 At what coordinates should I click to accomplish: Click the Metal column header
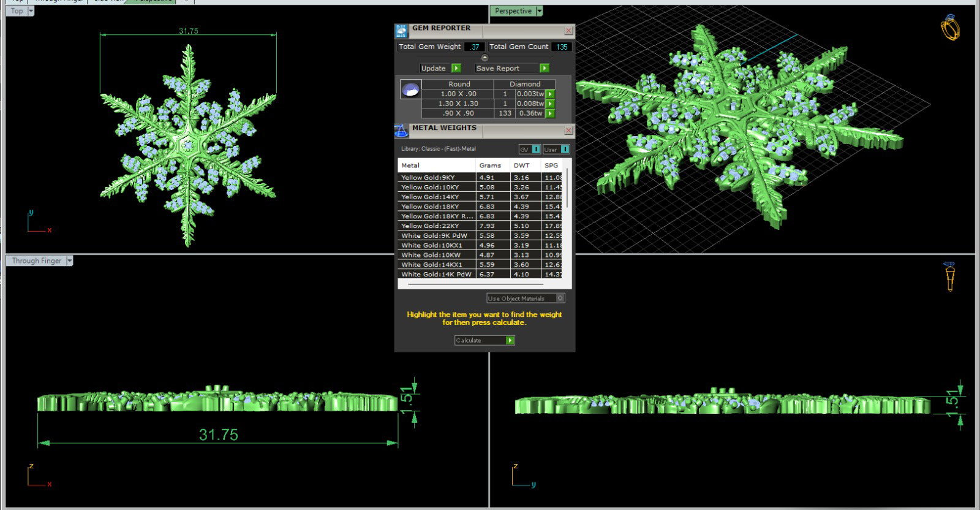point(437,166)
